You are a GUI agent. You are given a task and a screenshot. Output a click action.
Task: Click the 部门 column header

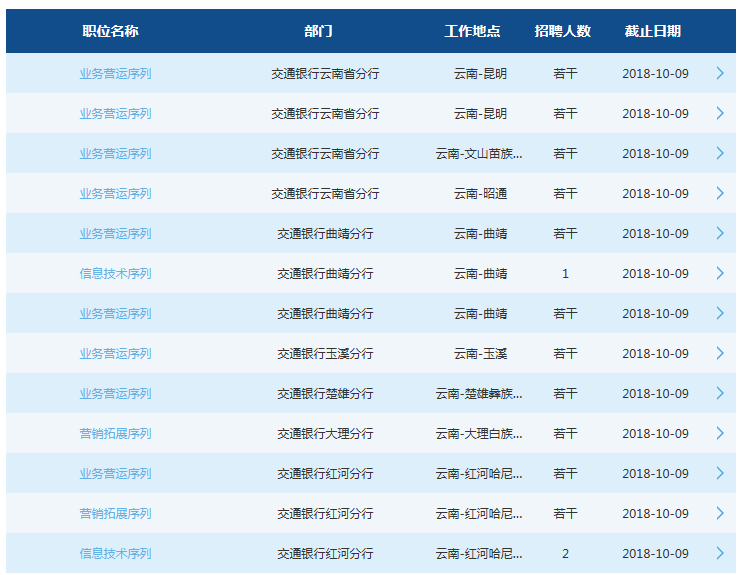(x=318, y=31)
